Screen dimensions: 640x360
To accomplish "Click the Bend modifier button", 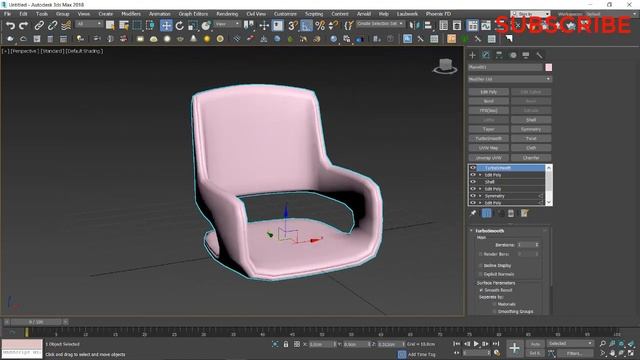I will 489,101.
